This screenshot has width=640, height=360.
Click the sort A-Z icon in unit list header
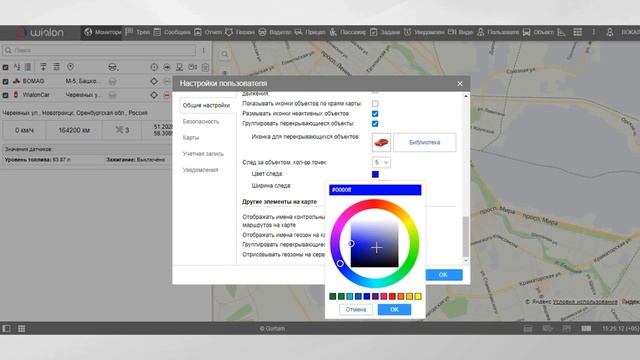pyautogui.click(x=17, y=67)
